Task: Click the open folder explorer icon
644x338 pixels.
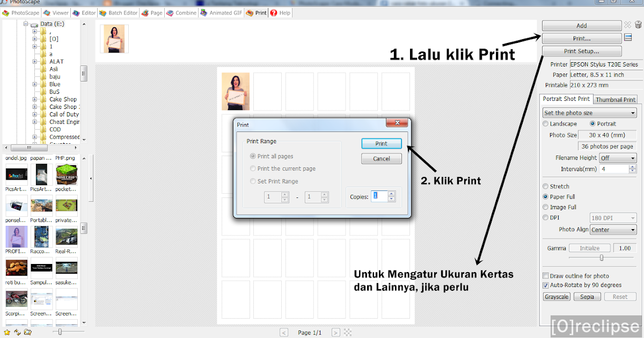Action: point(27,332)
